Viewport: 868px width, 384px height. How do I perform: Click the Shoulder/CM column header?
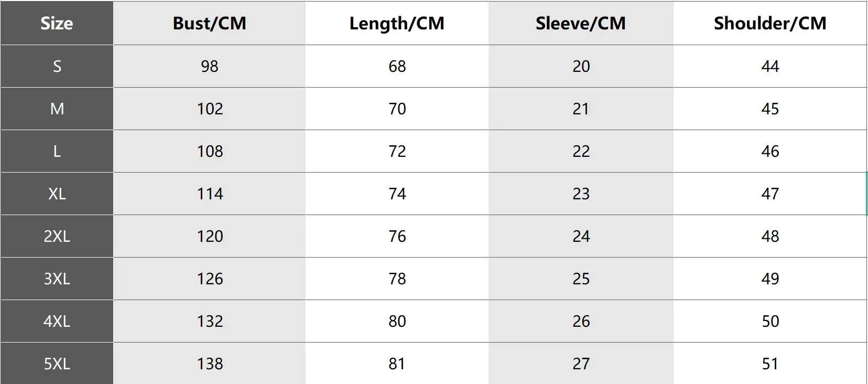coord(770,23)
